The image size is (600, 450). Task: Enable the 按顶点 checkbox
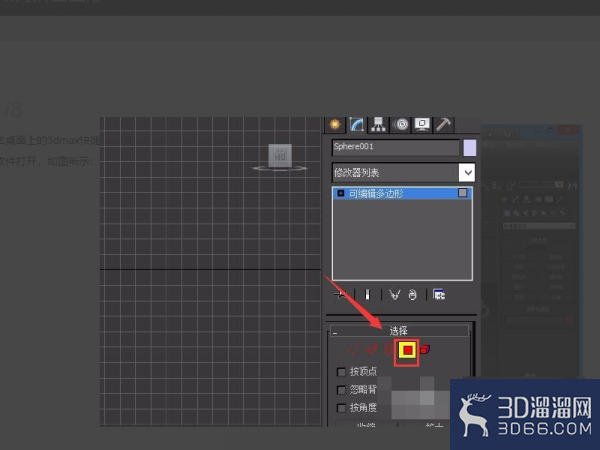click(x=341, y=372)
